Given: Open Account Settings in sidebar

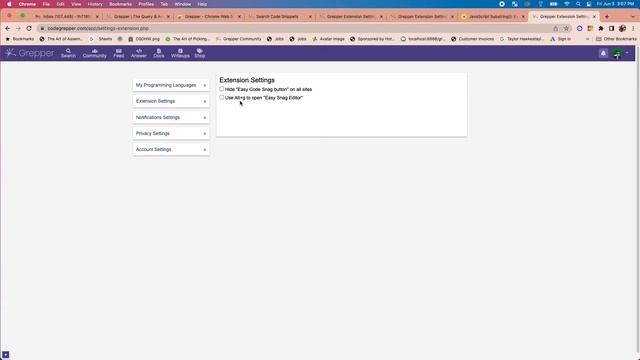Looking at the screenshot, I should (x=171, y=149).
